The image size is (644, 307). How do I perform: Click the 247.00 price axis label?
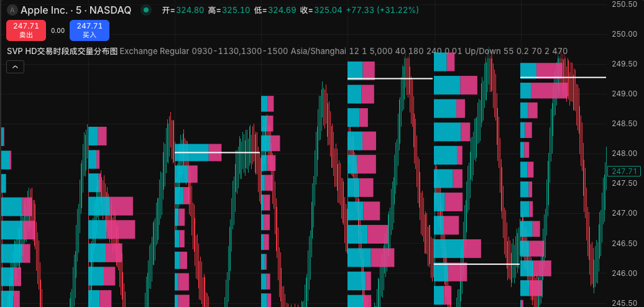click(625, 213)
